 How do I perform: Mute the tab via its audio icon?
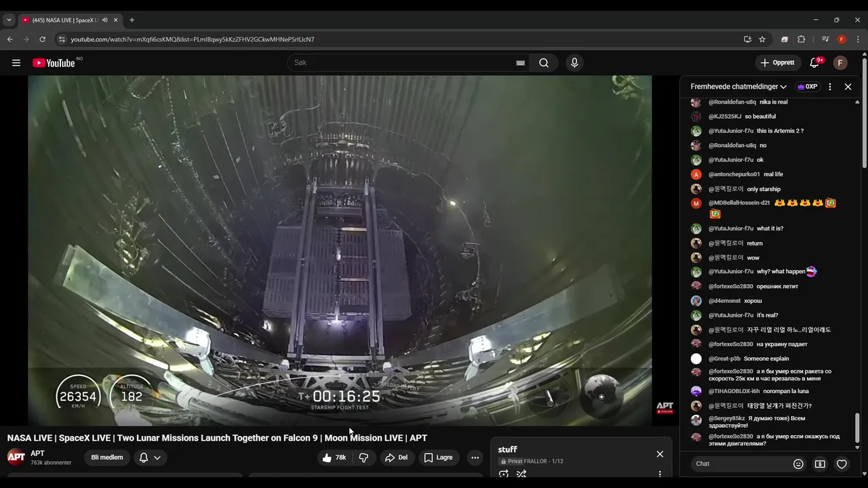(104, 20)
